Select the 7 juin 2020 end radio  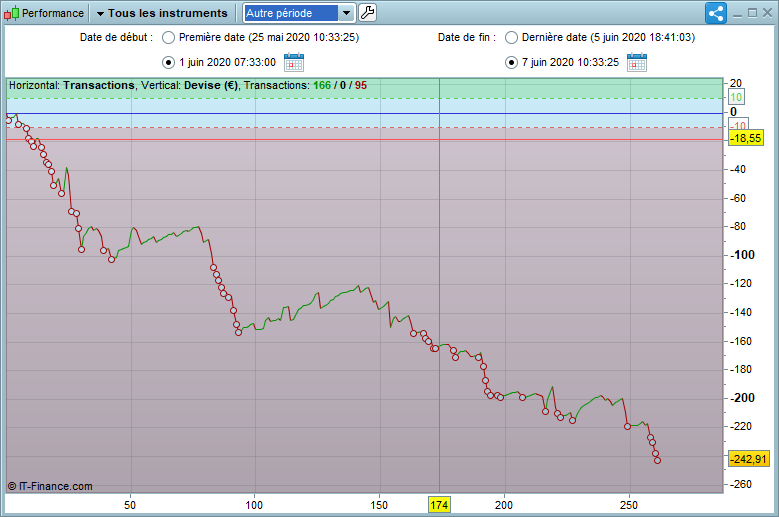[511, 63]
